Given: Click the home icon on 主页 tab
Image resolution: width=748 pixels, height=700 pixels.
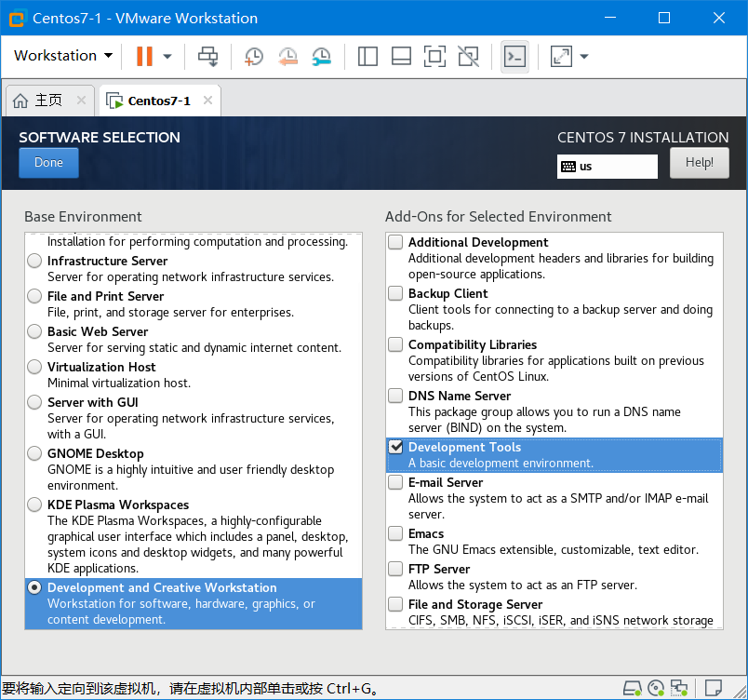Looking at the screenshot, I should coord(20,101).
